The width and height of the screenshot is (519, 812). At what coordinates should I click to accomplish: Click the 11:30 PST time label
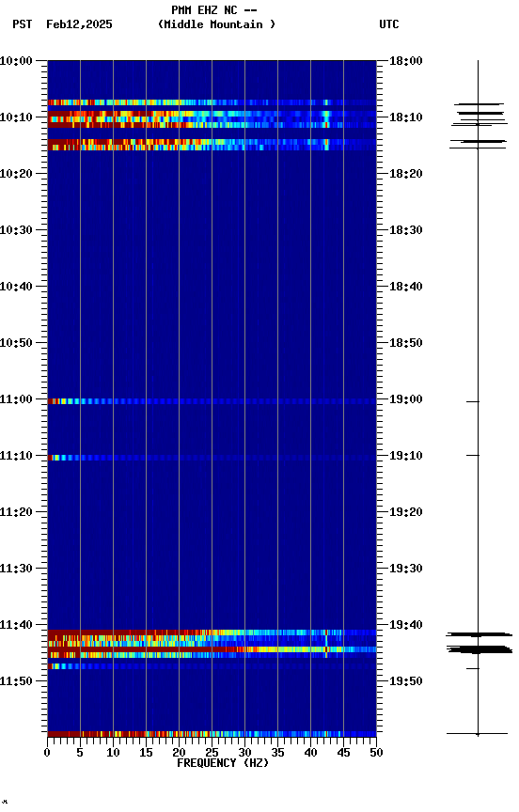point(16,570)
